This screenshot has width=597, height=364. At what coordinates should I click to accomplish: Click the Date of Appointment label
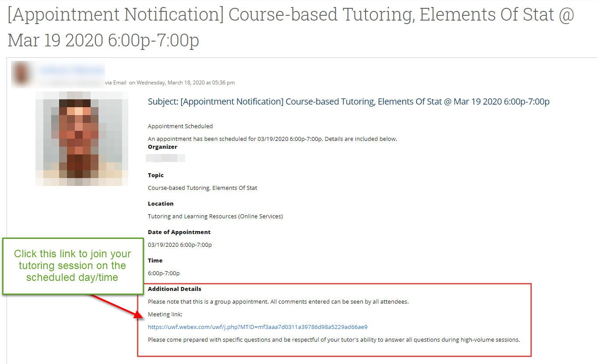pos(179,232)
